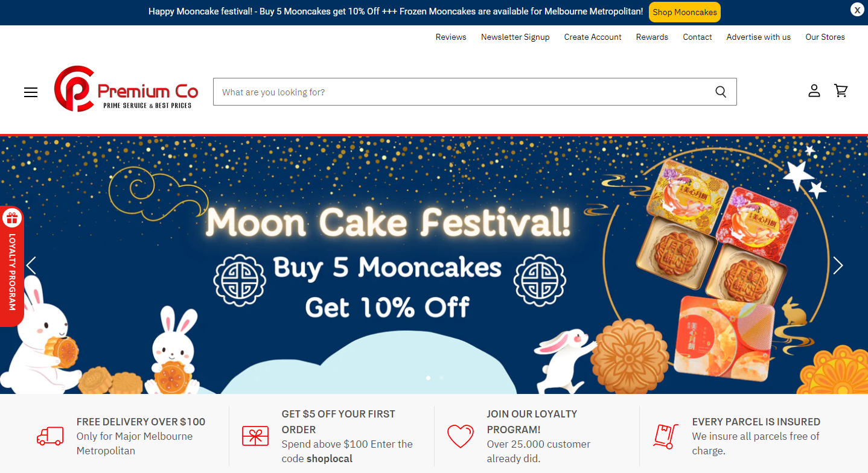This screenshot has height=473, width=868.
Task: Click the Shop Mooncakes button
Action: coord(685,12)
